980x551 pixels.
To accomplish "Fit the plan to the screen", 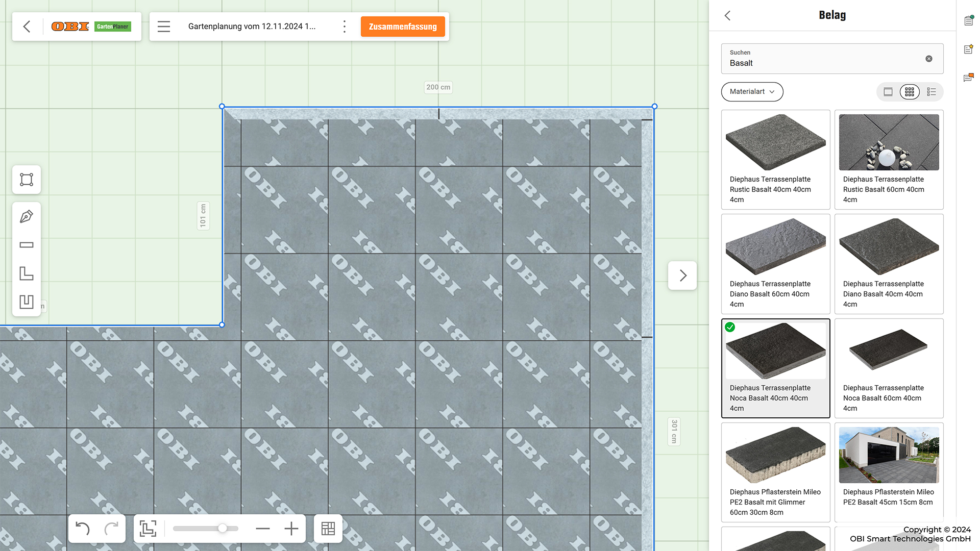I will click(148, 529).
